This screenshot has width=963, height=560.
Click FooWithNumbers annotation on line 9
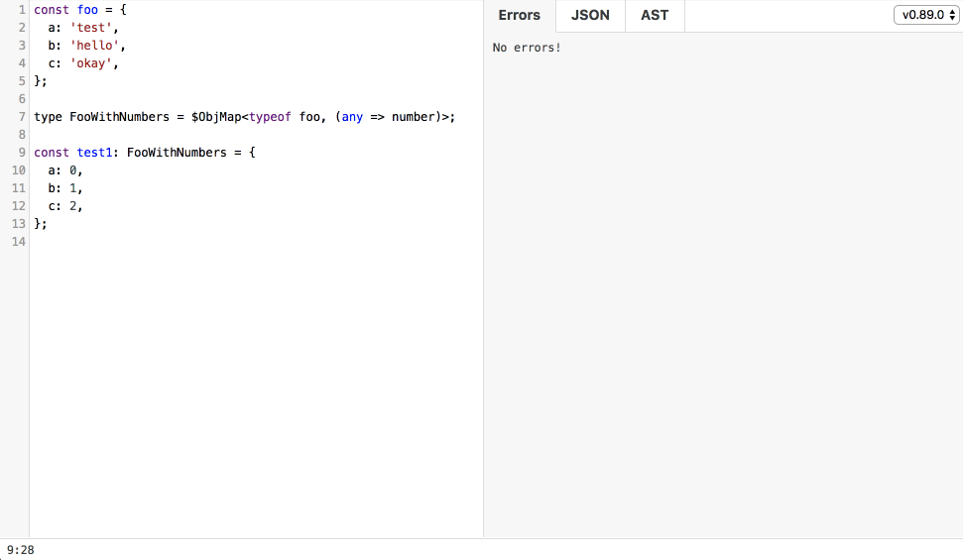177,153
